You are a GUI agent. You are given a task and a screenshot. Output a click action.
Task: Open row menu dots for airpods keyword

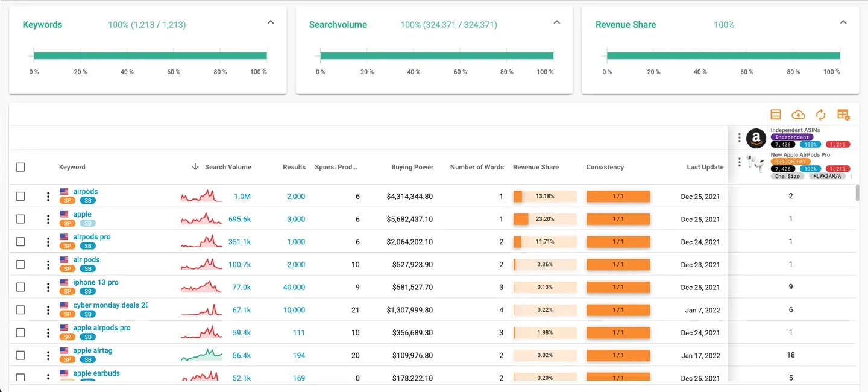coord(48,197)
